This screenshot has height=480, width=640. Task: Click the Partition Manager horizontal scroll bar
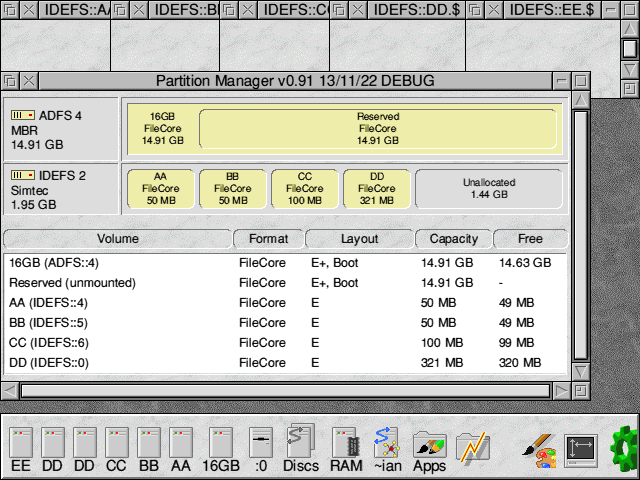[286, 391]
